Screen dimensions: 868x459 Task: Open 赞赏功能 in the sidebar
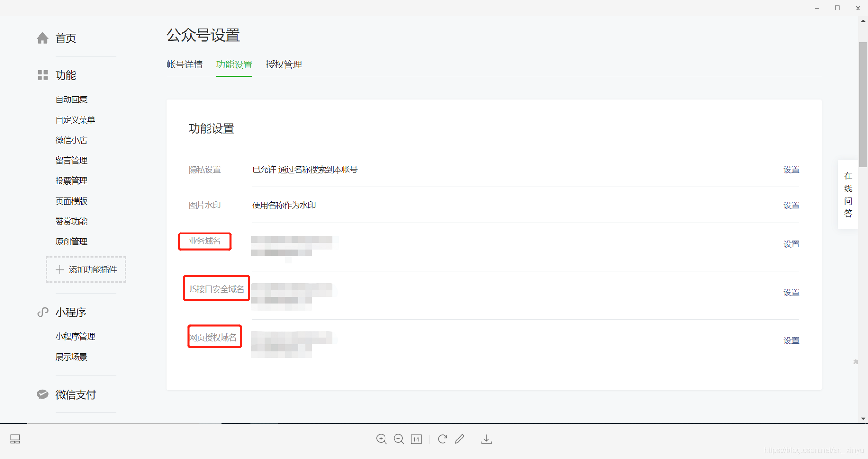point(71,221)
